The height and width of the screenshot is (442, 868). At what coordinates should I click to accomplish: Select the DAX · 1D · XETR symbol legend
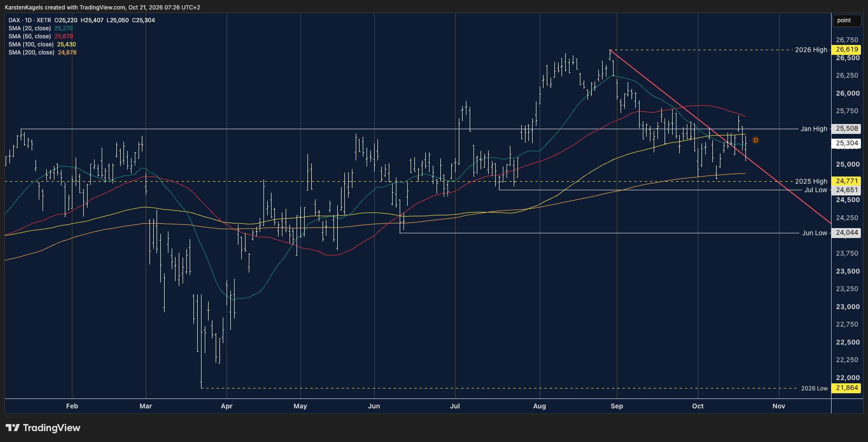(30, 20)
